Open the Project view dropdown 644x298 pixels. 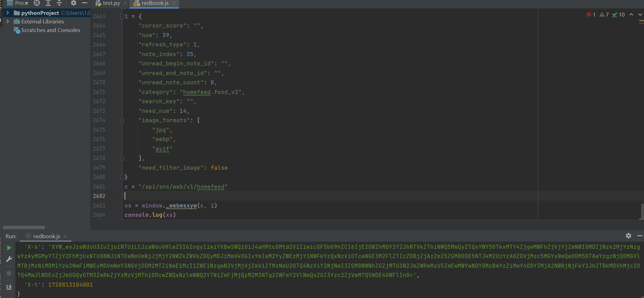21,3
